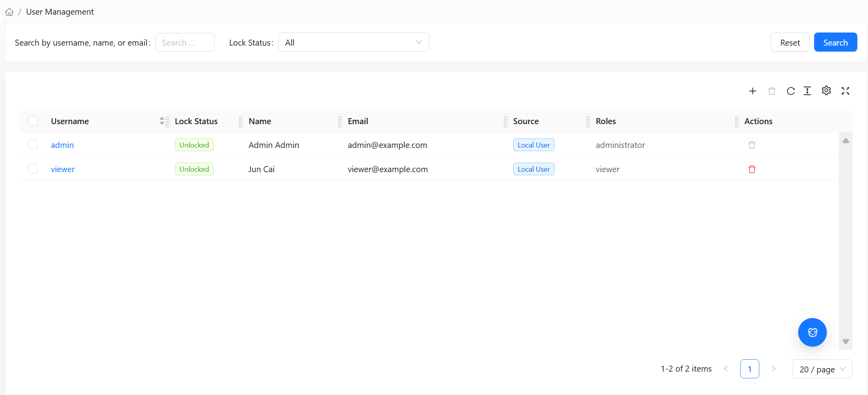
Task: Click admin@example.com email cell
Action: [387, 145]
